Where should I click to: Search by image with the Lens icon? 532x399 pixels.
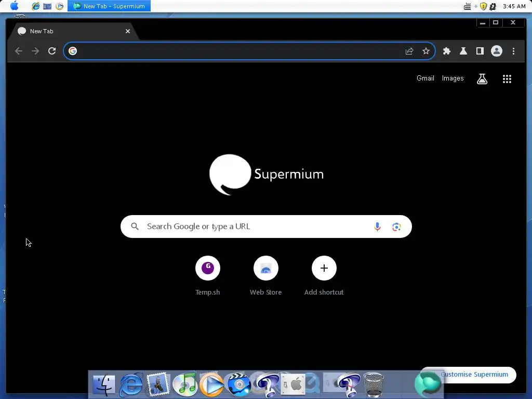[396, 227]
